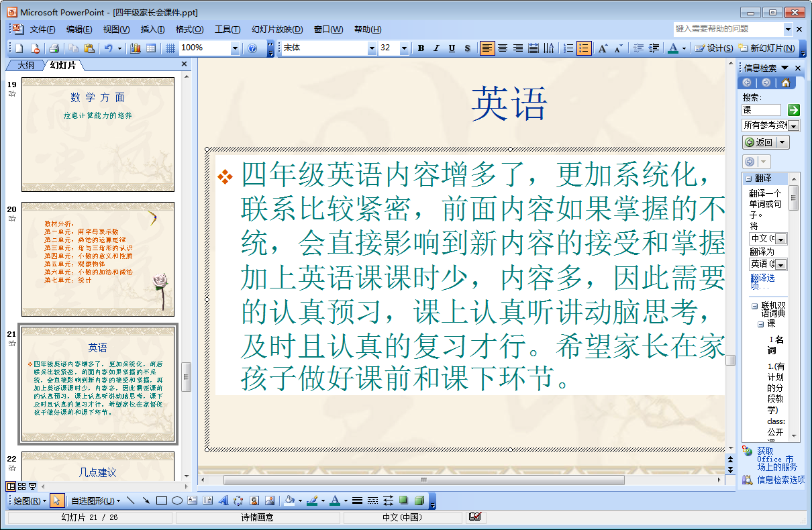The height and width of the screenshot is (530, 812).
Task: Toggle Underline formatting
Action: tap(452, 48)
